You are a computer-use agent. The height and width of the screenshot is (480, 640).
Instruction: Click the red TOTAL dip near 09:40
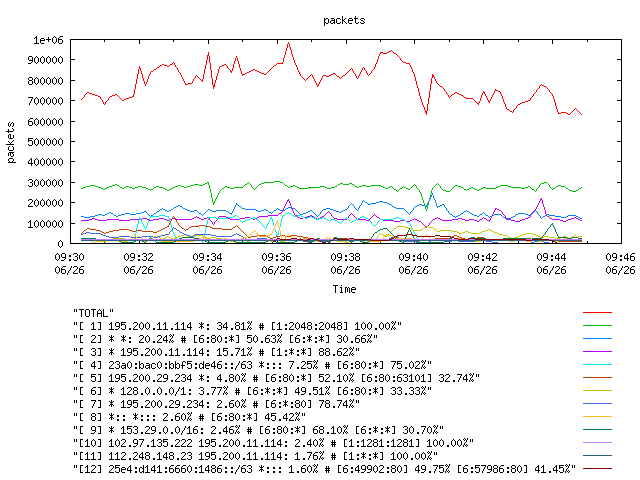tap(427, 114)
